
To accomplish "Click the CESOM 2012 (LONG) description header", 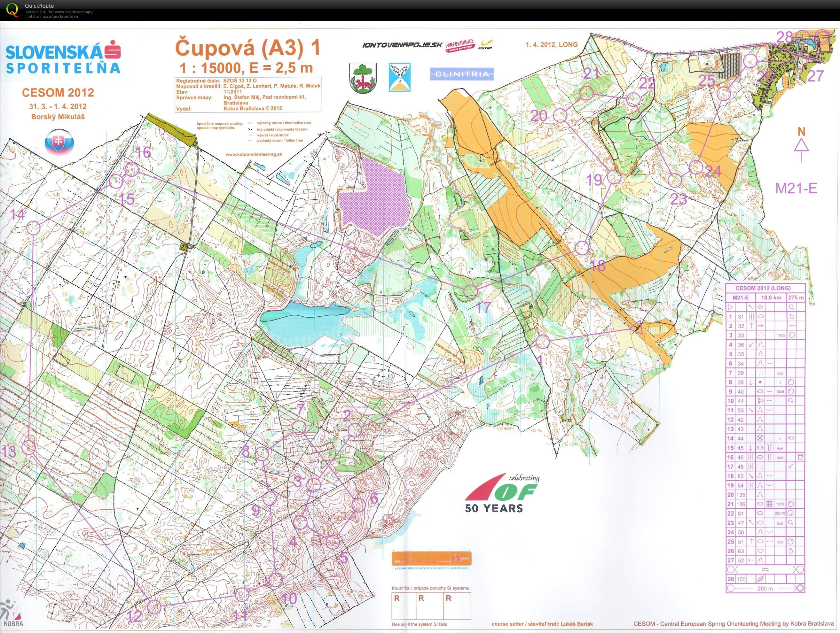I will coord(765,288).
